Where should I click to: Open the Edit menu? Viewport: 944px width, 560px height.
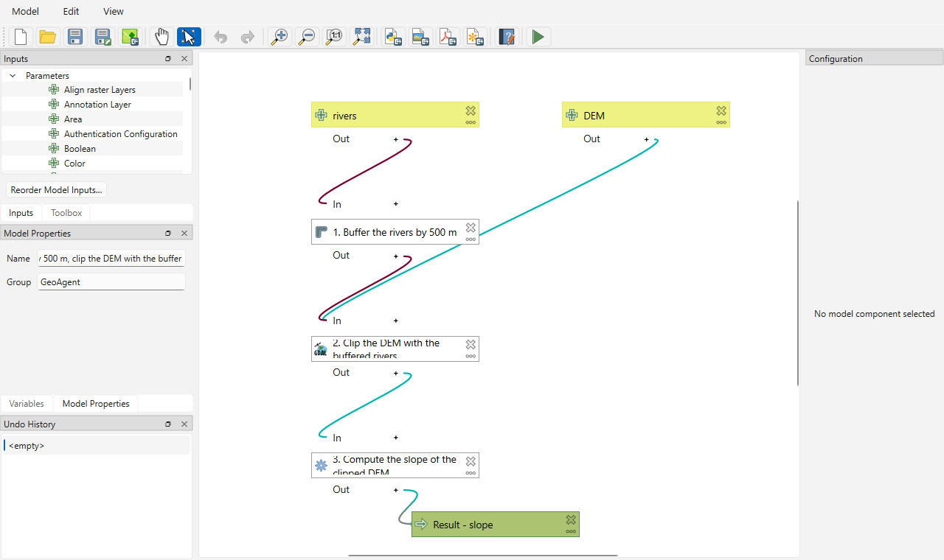point(71,11)
